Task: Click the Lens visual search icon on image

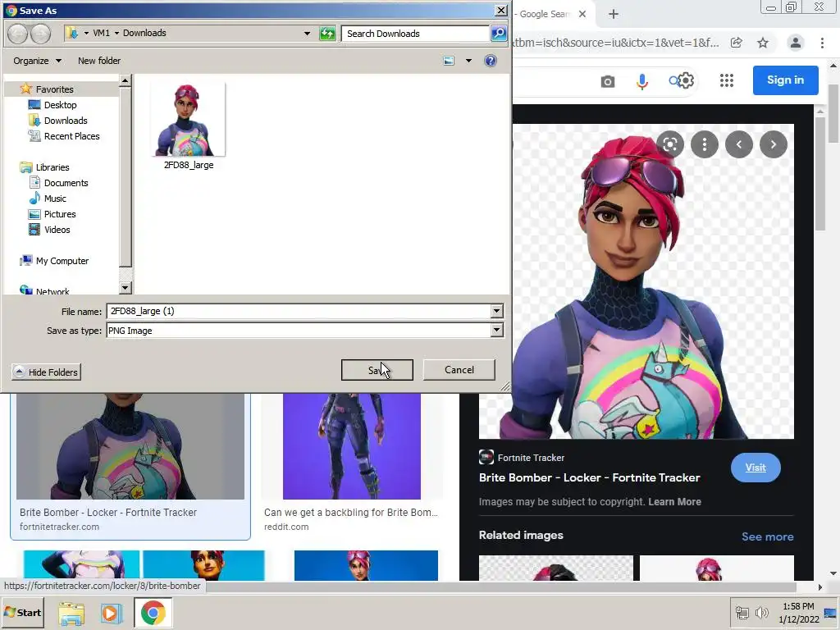Action: 670,144
